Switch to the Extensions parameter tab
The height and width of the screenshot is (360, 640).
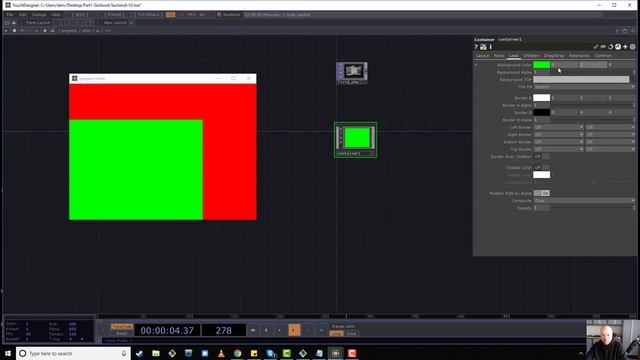tap(579, 56)
